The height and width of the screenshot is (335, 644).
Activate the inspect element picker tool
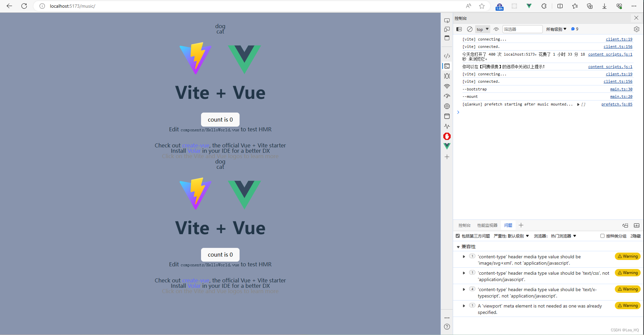pyautogui.click(x=447, y=21)
